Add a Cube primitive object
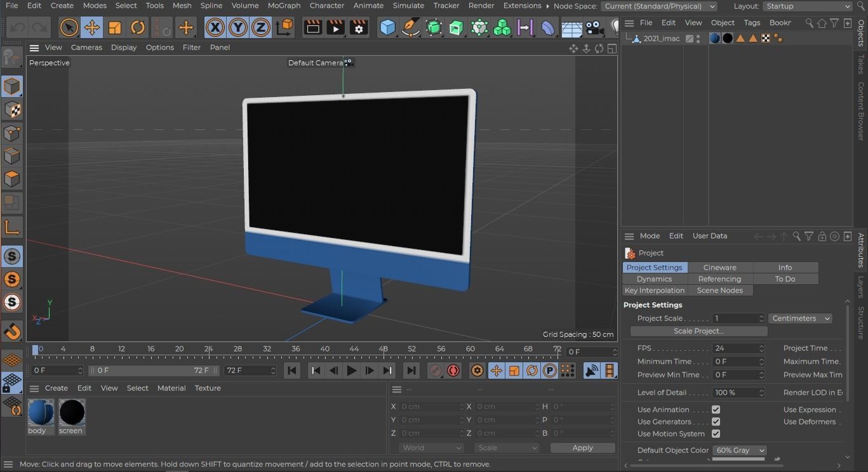 coord(387,27)
